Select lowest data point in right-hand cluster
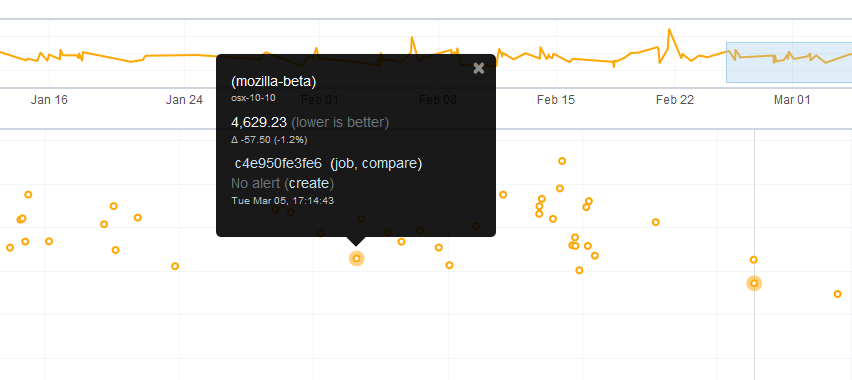852x380 pixels. click(x=579, y=270)
